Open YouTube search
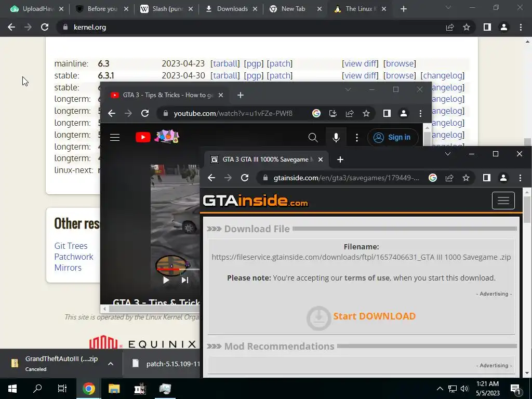 [313, 137]
